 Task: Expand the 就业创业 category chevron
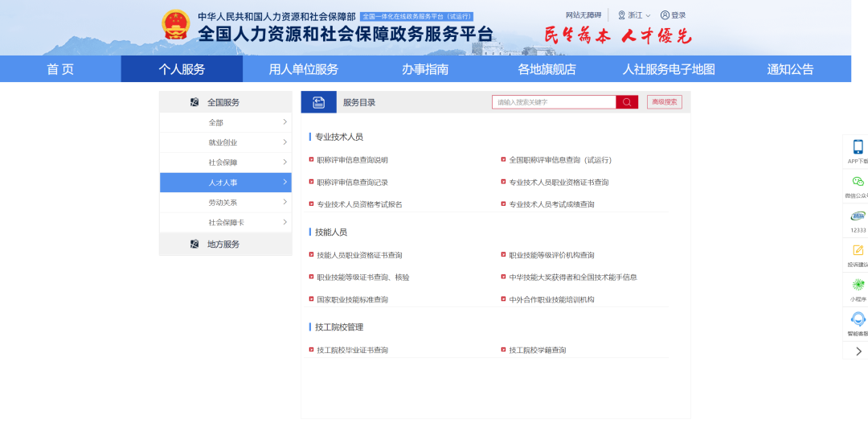pos(285,142)
